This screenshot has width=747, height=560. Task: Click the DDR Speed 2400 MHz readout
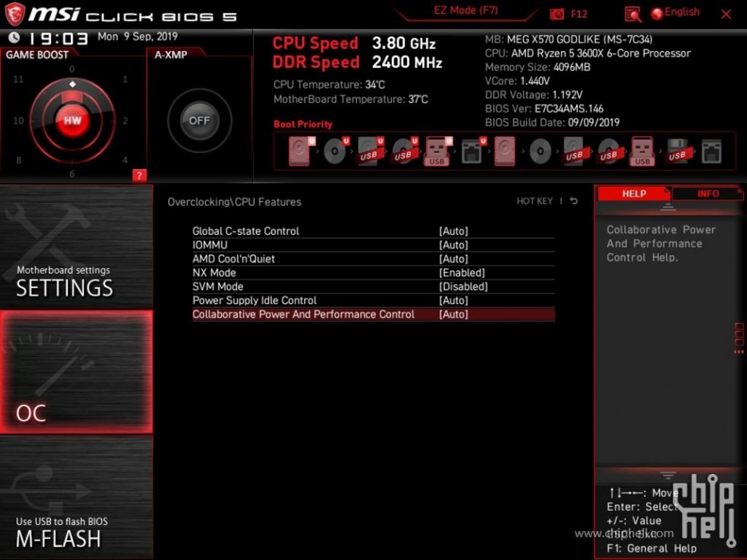pos(358,62)
